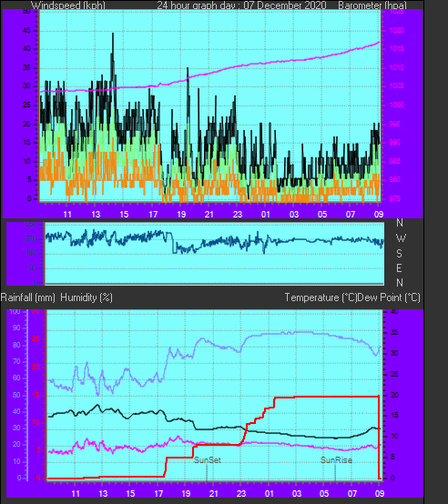The height and width of the screenshot is (504, 448).
Task: Click hour 05 under the temperature graph
Action: [x=324, y=493]
